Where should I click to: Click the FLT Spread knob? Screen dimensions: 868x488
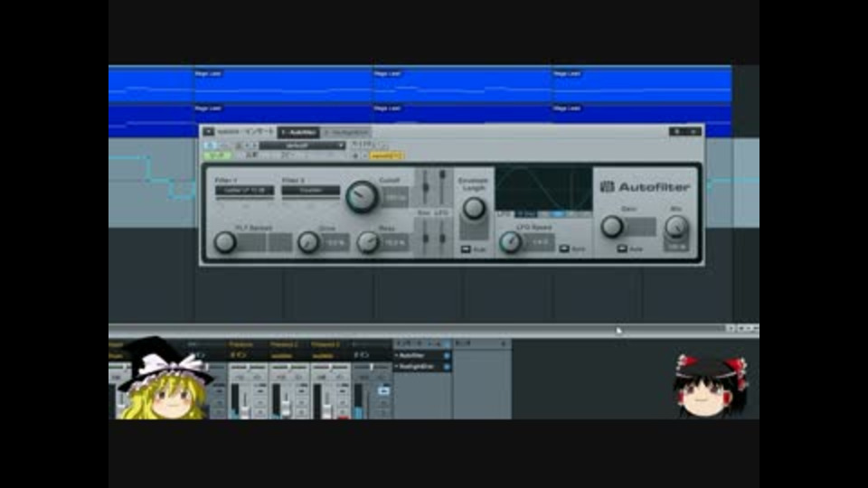[225, 242]
